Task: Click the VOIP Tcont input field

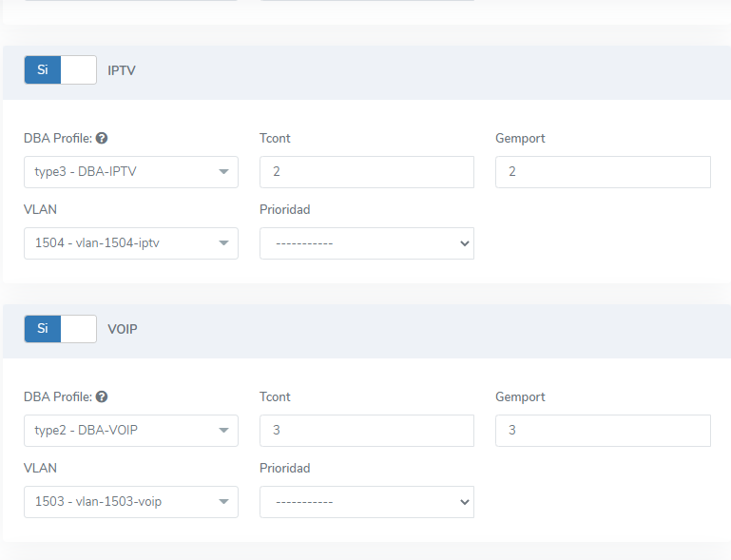Action: point(366,431)
